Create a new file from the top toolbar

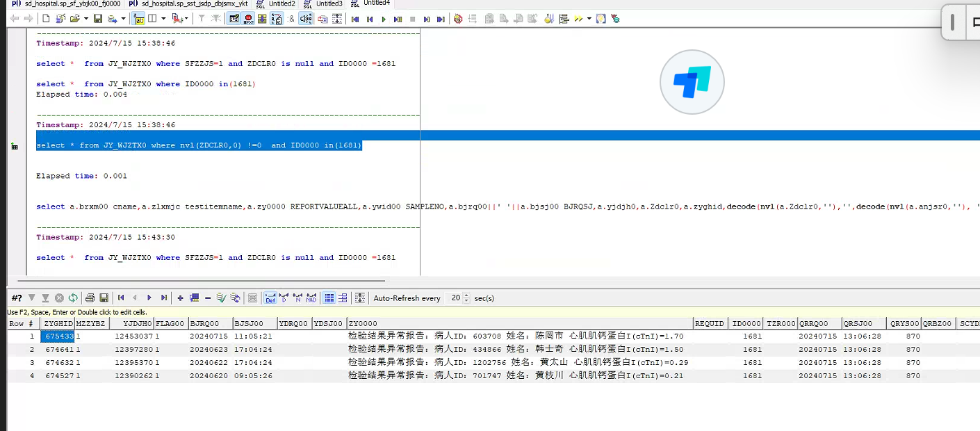(x=46, y=19)
